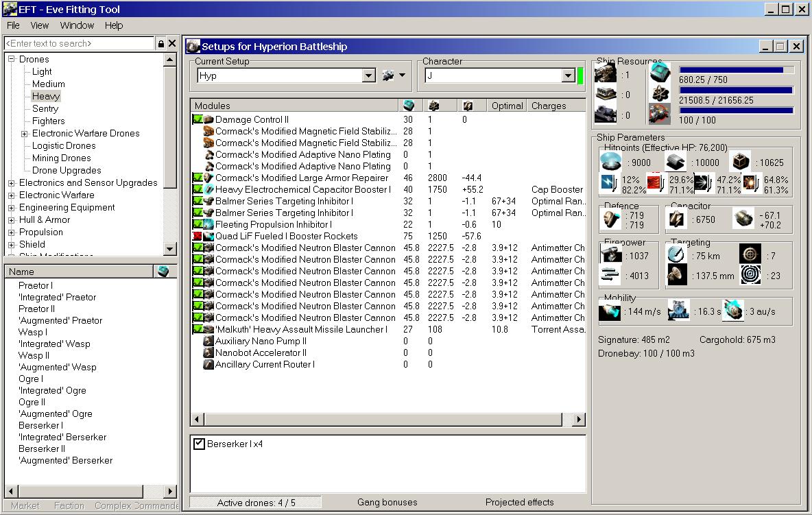Viewport: 812px width, 515px height.
Task: Open the Current Setup dropdown
Action: coord(369,75)
